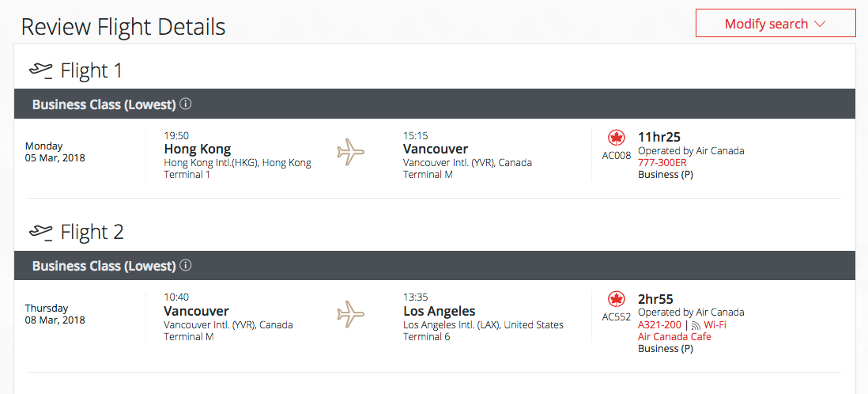Click the Wi-Fi signal icon on Flight 2
The image size is (868, 394).
tap(696, 325)
